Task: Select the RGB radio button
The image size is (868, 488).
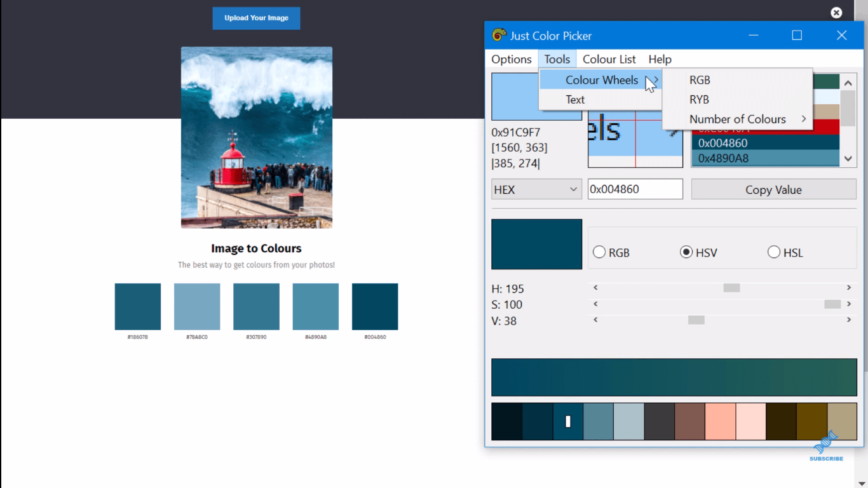Action: 599,252
